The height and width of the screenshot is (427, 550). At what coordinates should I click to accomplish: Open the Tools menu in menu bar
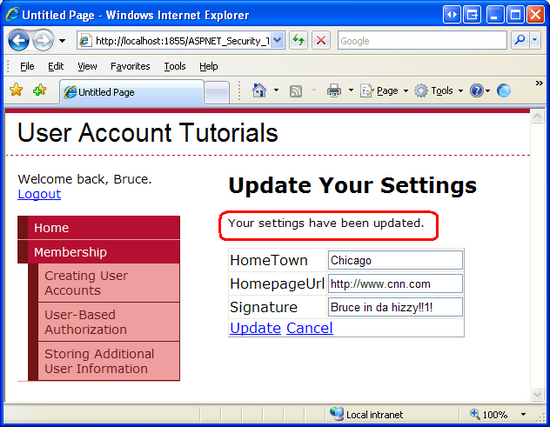click(175, 66)
